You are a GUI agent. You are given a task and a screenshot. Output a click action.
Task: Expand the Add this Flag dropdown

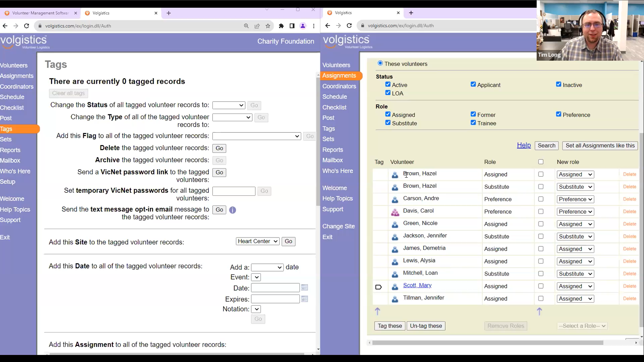256,136
